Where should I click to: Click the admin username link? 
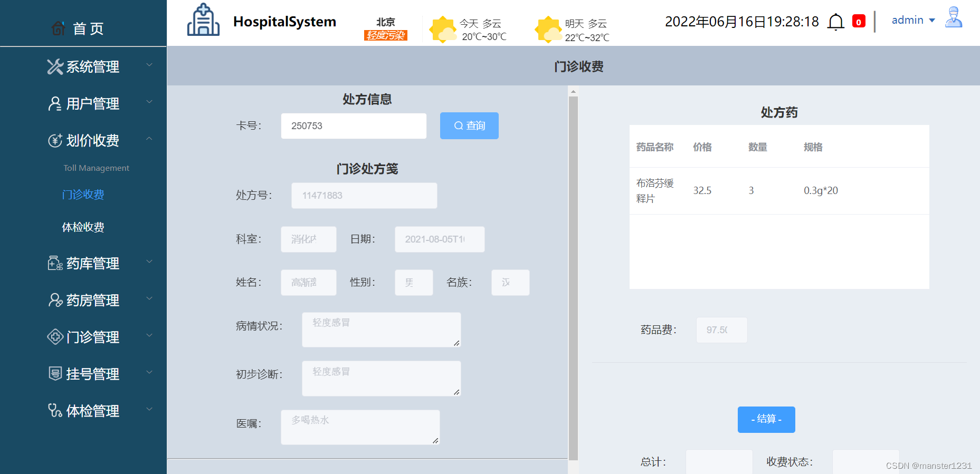[x=908, y=20]
